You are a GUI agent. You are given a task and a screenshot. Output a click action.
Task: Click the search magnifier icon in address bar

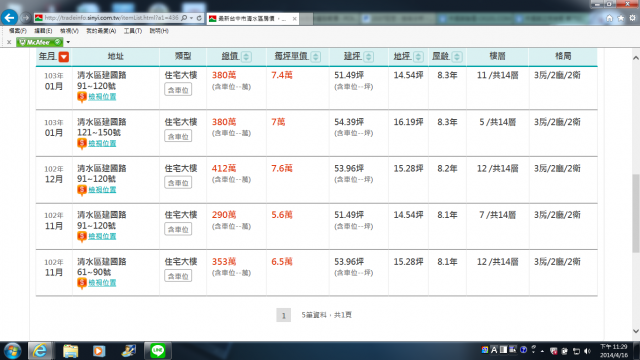[184, 18]
